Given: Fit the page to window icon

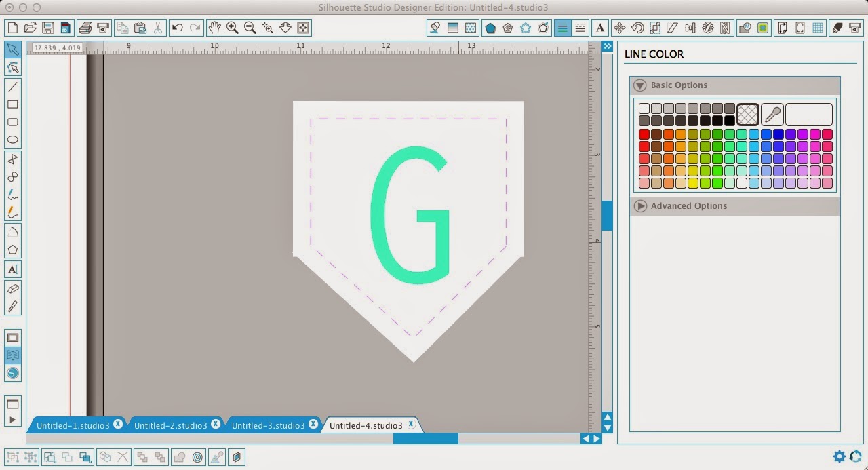Looking at the screenshot, I should click(x=302, y=28).
